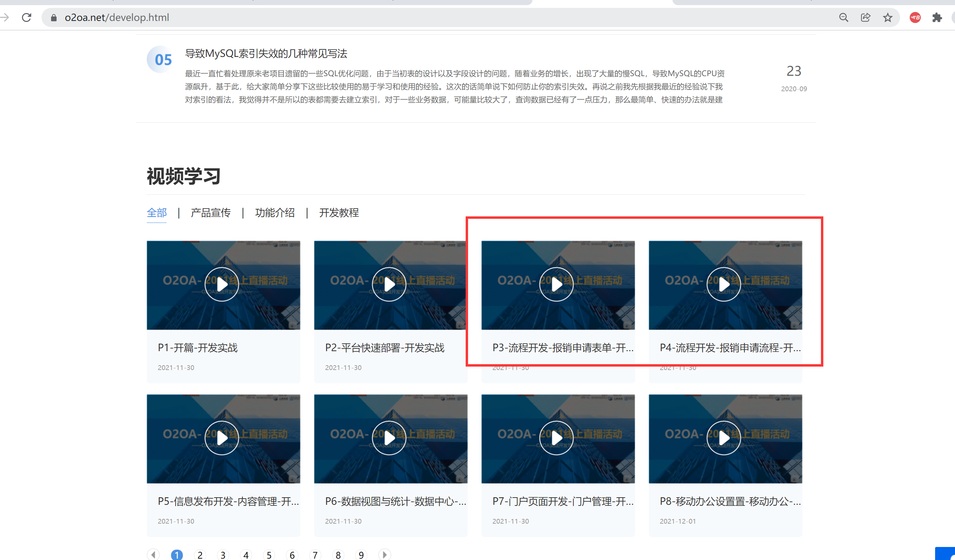This screenshot has height=560, width=955.
Task: Switch to the 功能介绍 video tab
Action: coord(275,213)
